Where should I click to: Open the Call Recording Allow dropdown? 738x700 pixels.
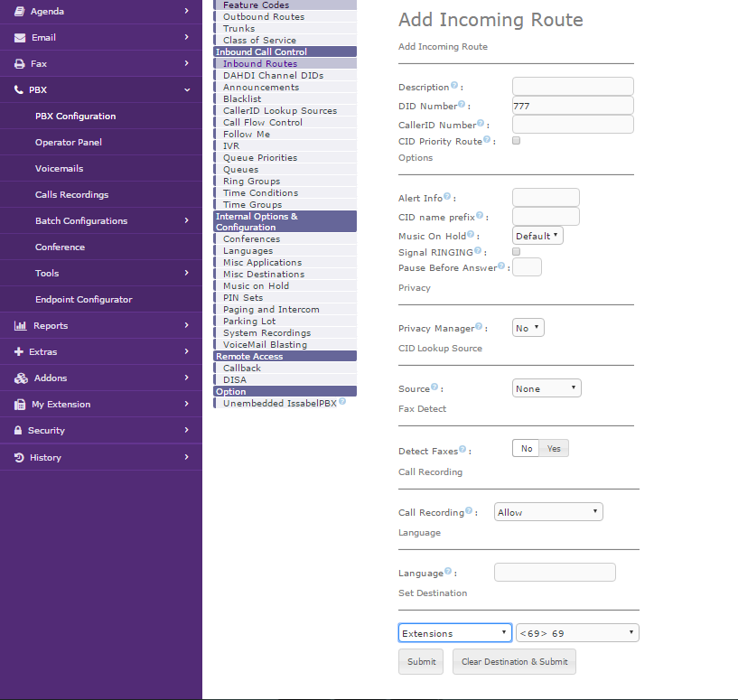pyautogui.click(x=548, y=512)
